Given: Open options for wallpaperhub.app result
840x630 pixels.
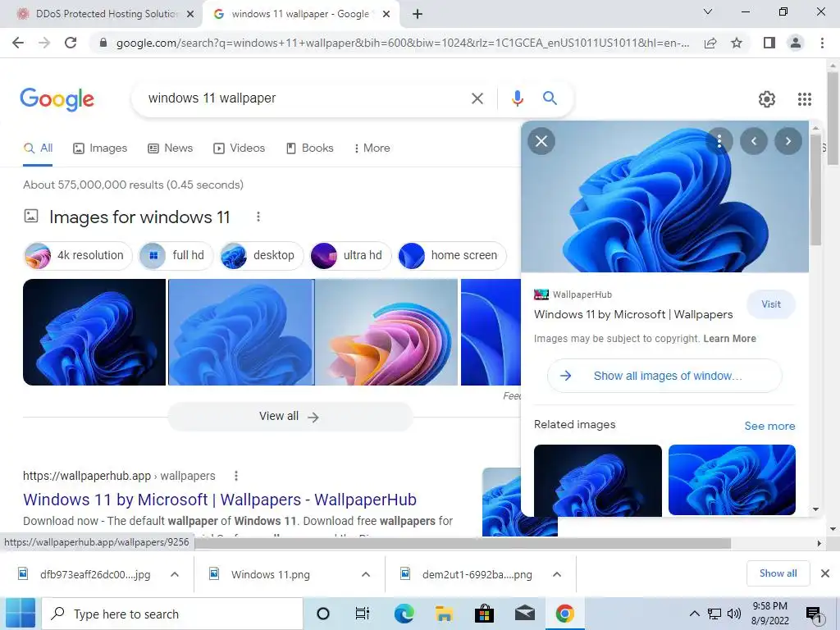Looking at the screenshot, I should click(x=236, y=476).
